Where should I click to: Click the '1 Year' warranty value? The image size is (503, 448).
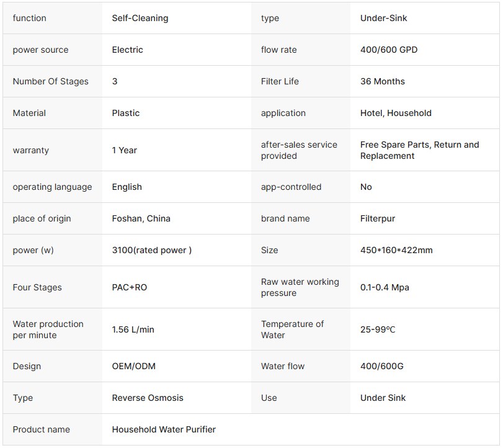(x=125, y=150)
